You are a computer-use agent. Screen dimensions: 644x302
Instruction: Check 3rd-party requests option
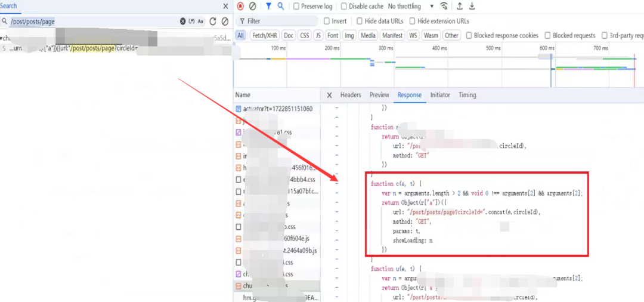(605, 36)
